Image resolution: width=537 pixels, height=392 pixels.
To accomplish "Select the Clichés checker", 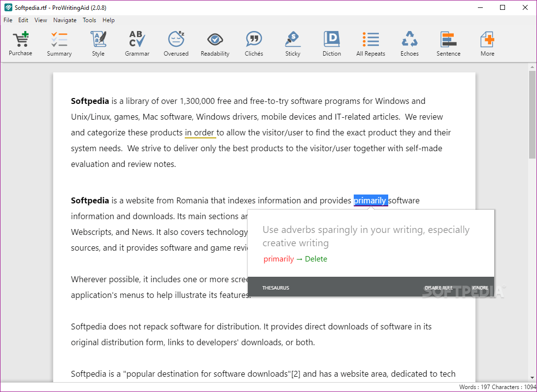I will coord(254,43).
